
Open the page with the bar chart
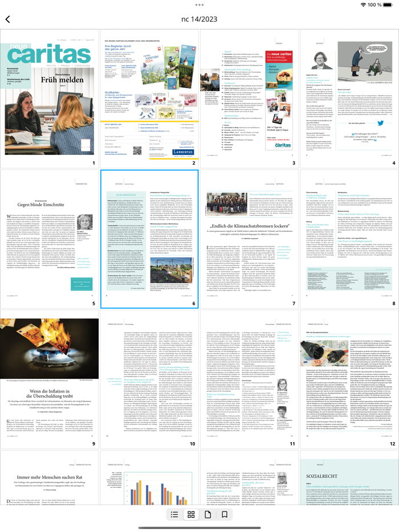(x=149, y=477)
